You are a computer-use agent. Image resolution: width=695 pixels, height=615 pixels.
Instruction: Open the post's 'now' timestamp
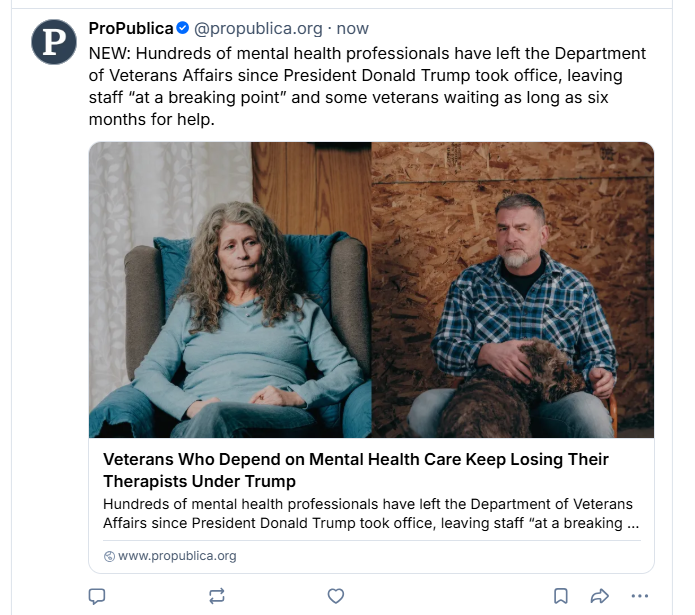click(x=352, y=28)
